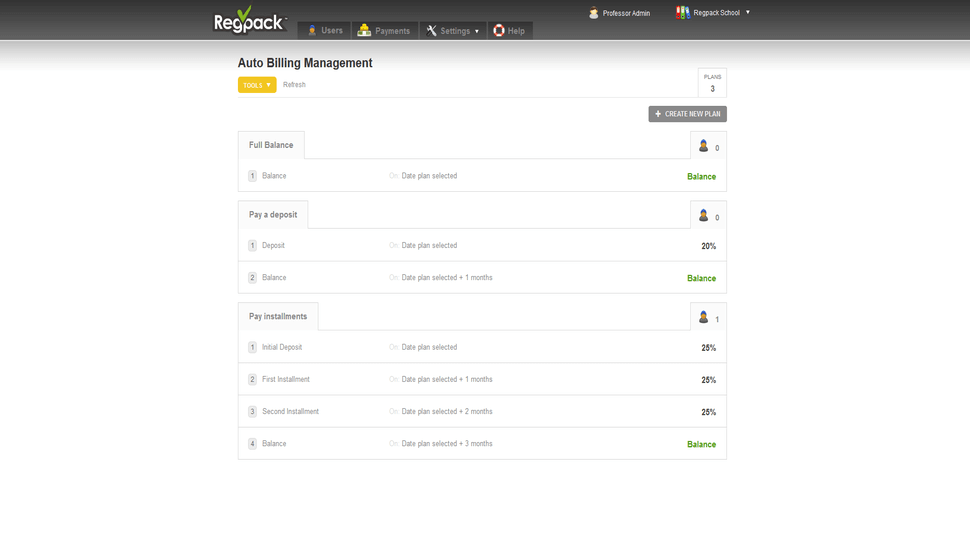Click the Payments cash register icon
The width and height of the screenshot is (970, 545).
(x=364, y=31)
